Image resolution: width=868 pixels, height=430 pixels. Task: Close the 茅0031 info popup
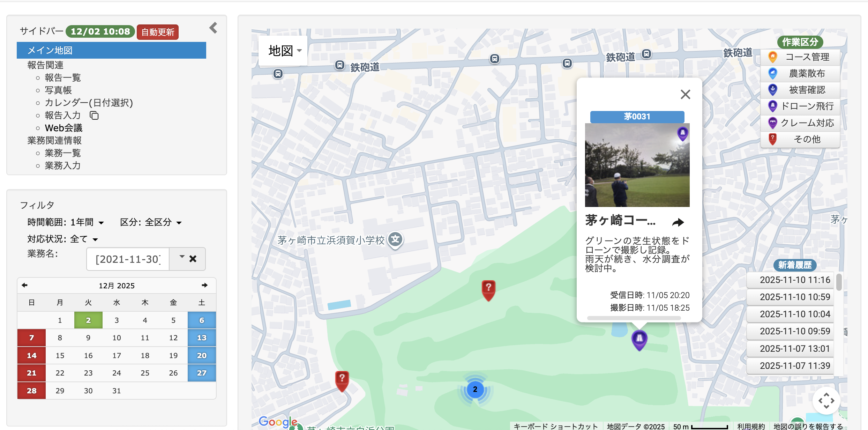[685, 94]
